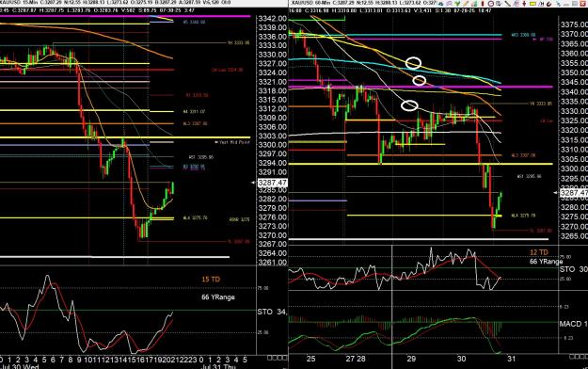Click the 3287.47 price tag on the left chart
Viewport: 588px width, 369px height.
pos(272,183)
